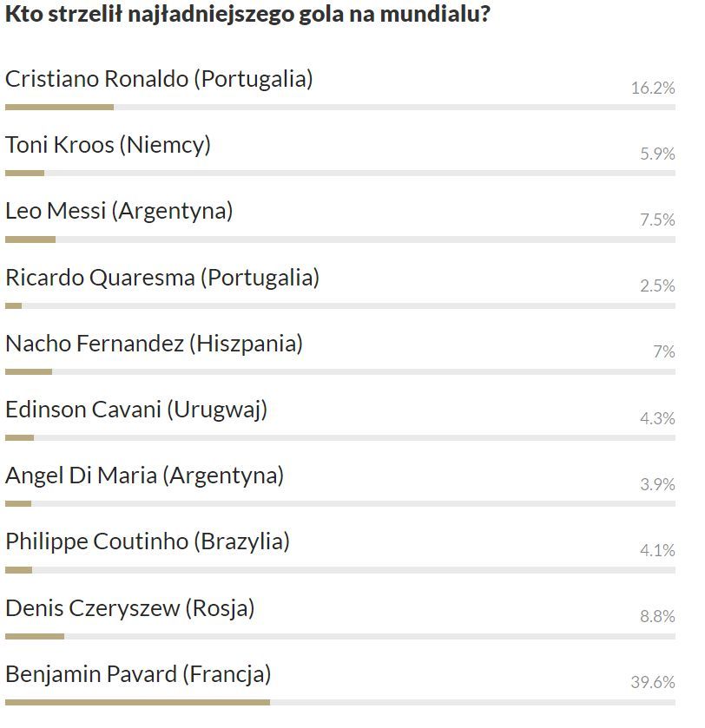Choose Benjamin Pavard (Francja) option

tap(138, 675)
